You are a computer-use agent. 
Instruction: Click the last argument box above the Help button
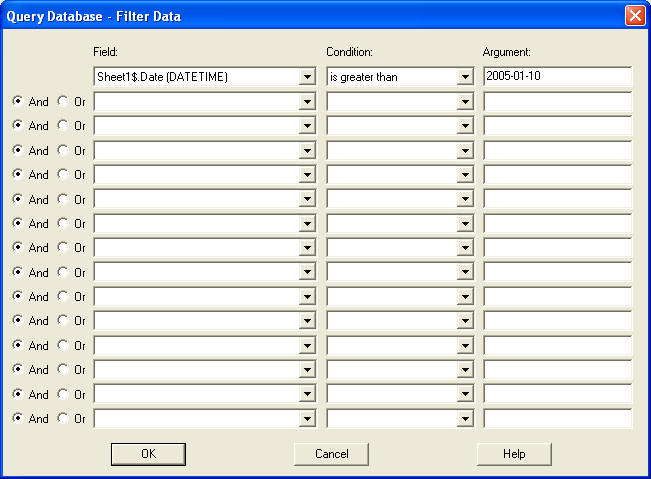pyautogui.click(x=558, y=419)
